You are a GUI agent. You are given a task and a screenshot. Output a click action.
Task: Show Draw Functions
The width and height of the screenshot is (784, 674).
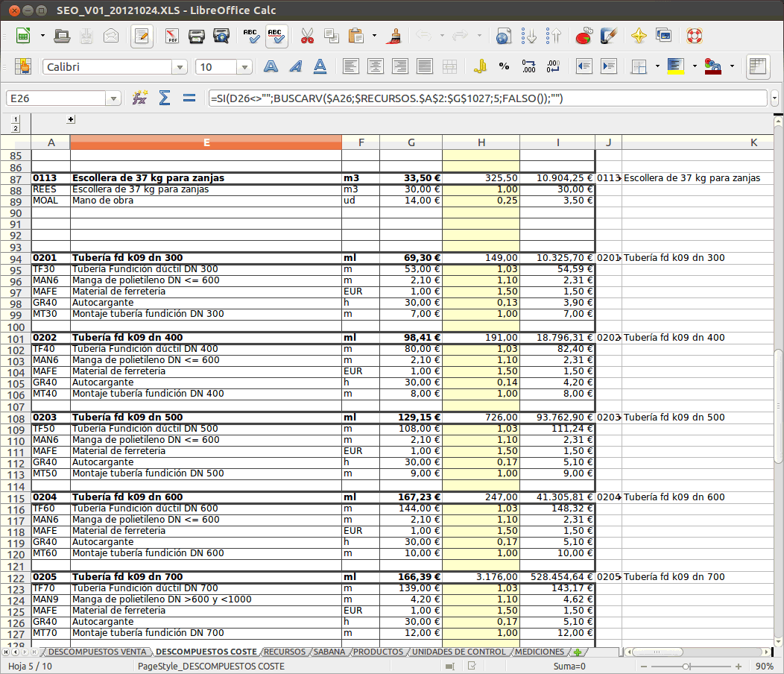tap(609, 36)
